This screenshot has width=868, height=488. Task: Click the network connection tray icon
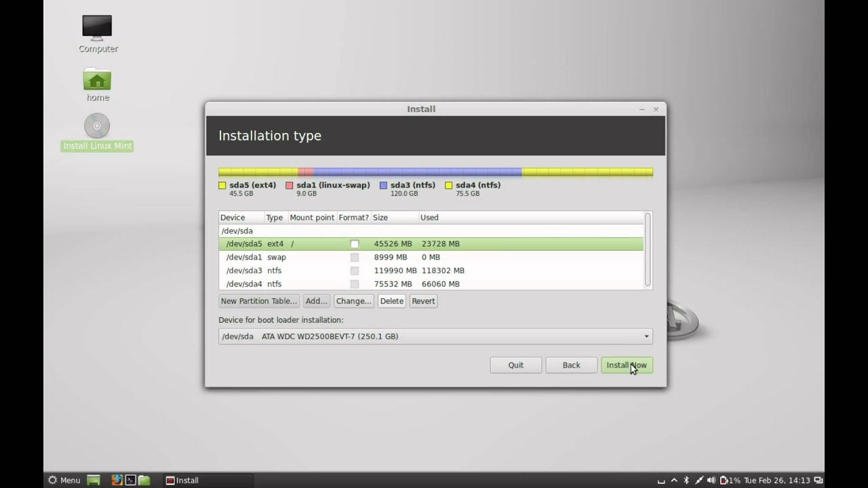click(699, 480)
